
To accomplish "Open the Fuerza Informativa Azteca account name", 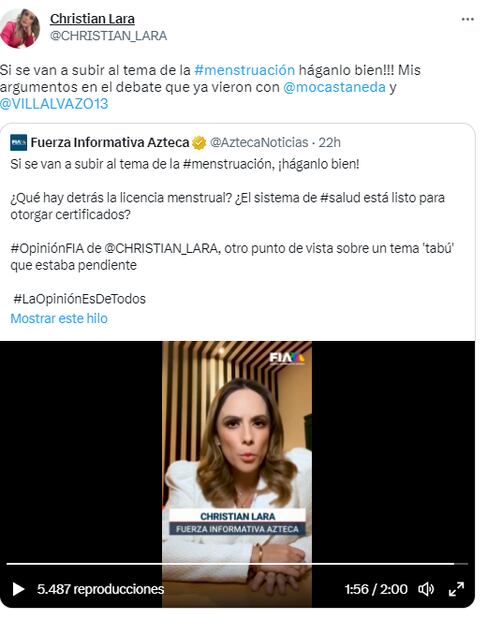I will pyautogui.click(x=110, y=142).
